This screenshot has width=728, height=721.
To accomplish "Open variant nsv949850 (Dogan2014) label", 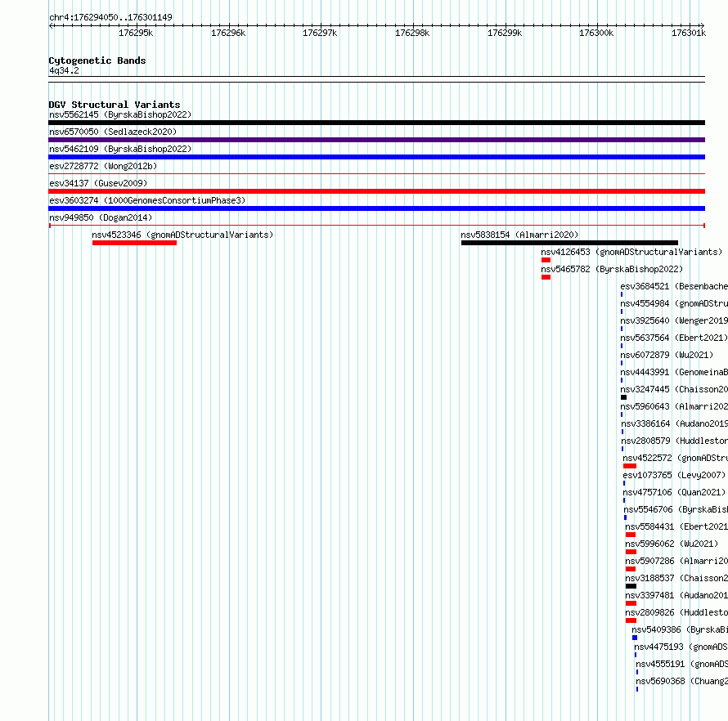I will (101, 217).
